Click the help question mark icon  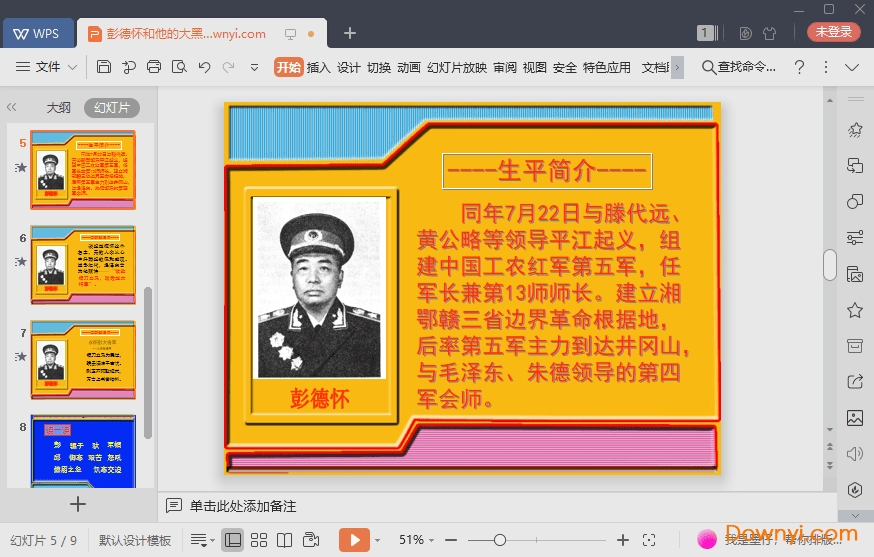click(x=799, y=67)
